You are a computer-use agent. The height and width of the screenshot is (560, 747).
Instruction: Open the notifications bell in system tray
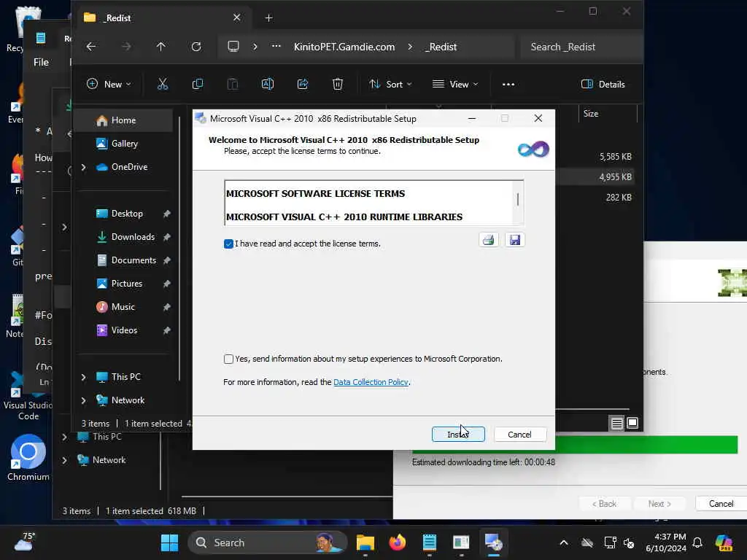[697, 542]
